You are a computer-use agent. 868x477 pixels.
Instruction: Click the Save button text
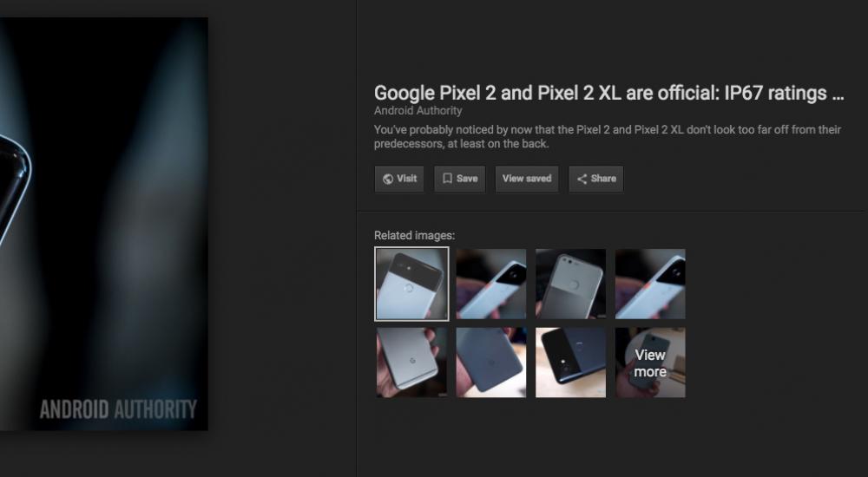click(x=467, y=178)
